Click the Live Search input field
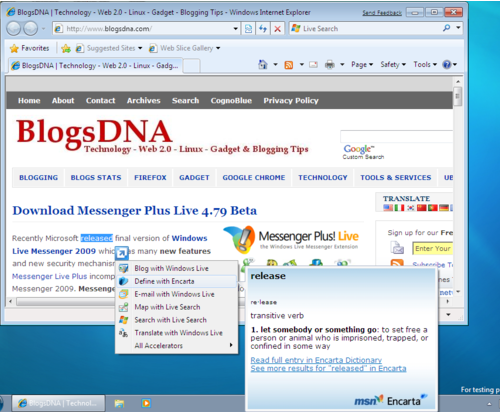This screenshot has height=412, width=500. [370, 29]
